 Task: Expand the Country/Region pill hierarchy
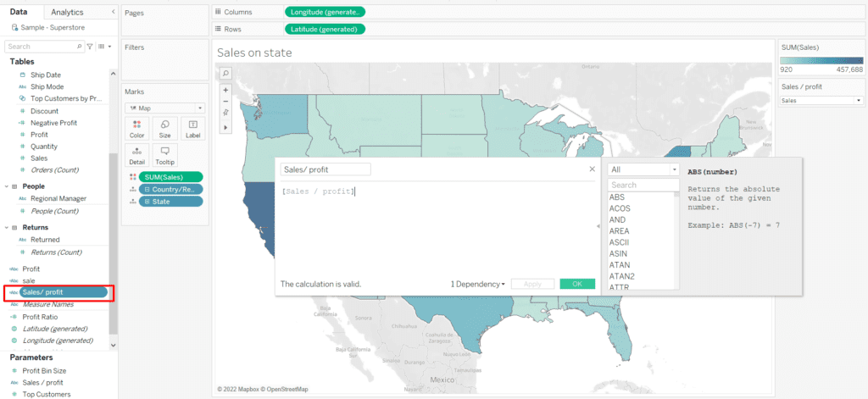147,189
